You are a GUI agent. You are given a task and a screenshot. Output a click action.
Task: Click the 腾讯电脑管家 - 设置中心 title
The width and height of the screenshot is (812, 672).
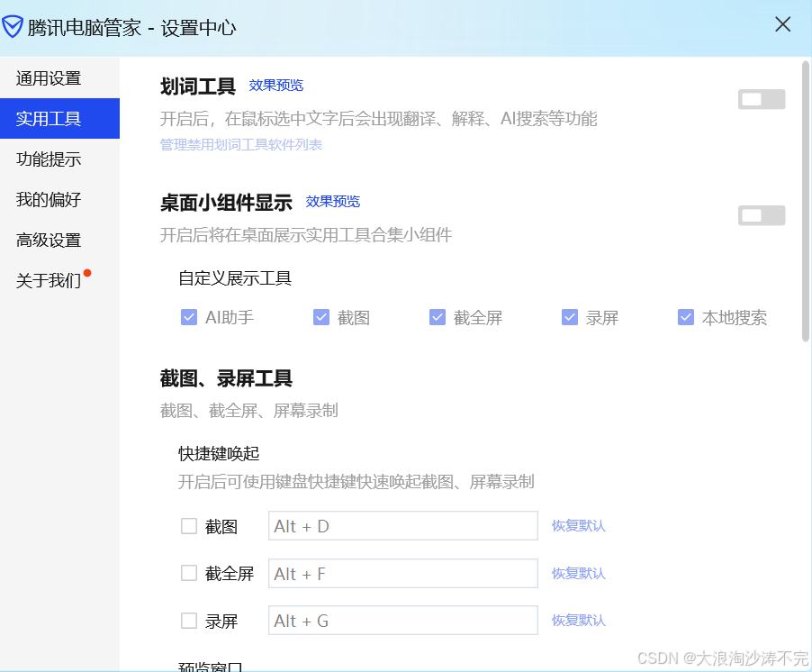[131, 27]
